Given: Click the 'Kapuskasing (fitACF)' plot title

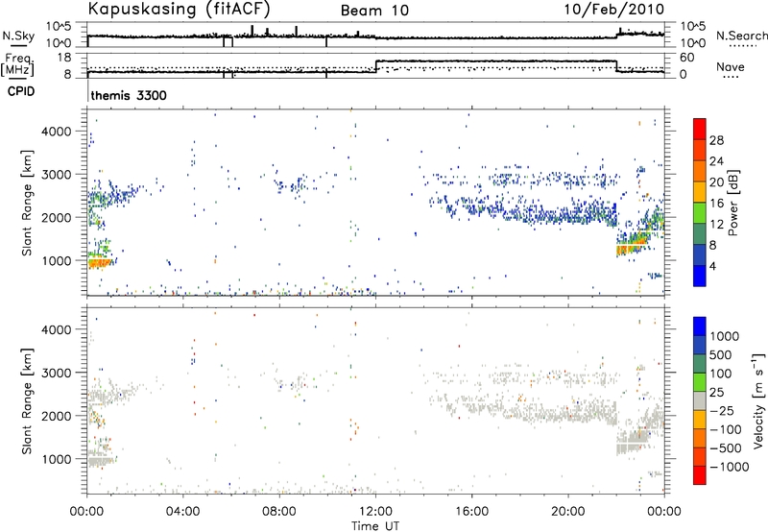Looking at the screenshot, I should point(180,9).
